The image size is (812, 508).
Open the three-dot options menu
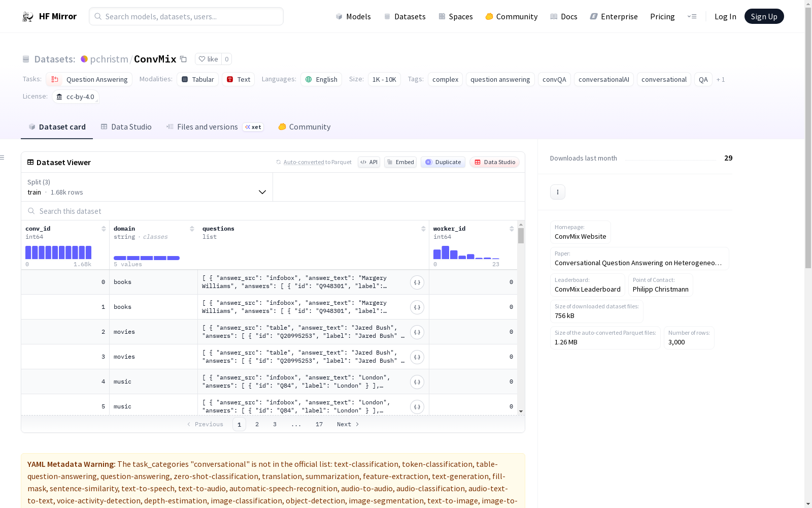pyautogui.click(x=558, y=192)
